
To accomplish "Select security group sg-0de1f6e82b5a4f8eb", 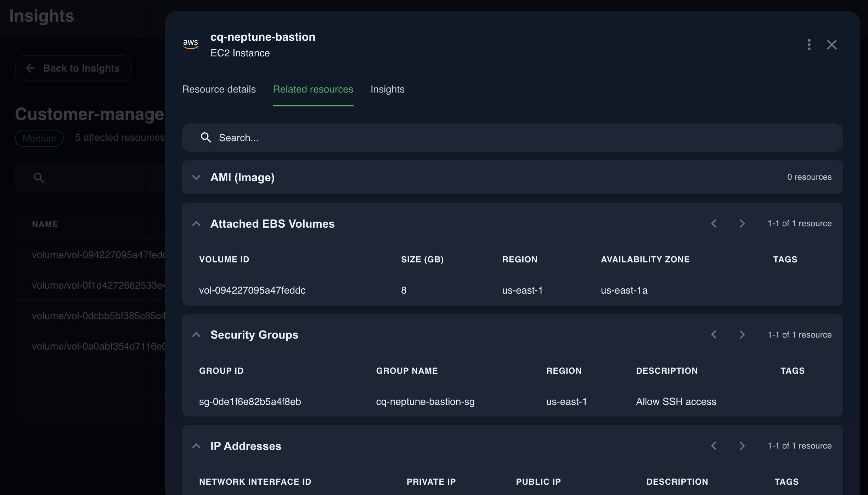I will (250, 402).
